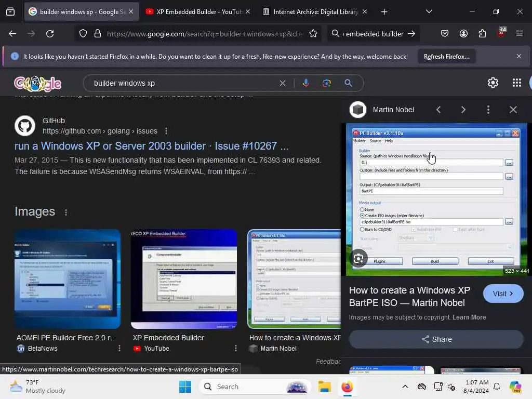532x399 pixels.
Task: Run the search bar go arrow
Action: coord(411,34)
